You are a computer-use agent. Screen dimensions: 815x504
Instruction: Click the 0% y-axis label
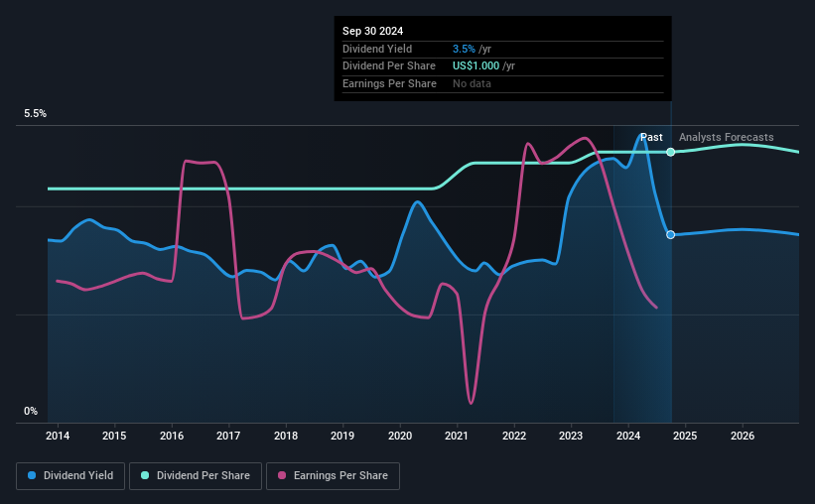[x=31, y=412]
